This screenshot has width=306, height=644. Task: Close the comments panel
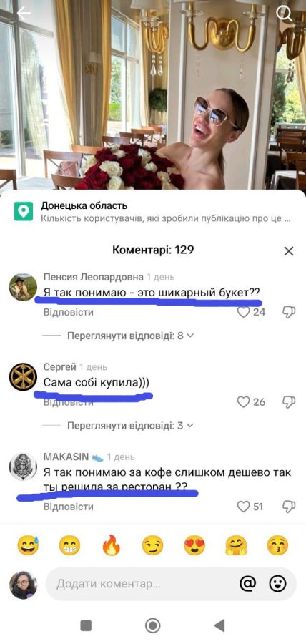click(289, 251)
